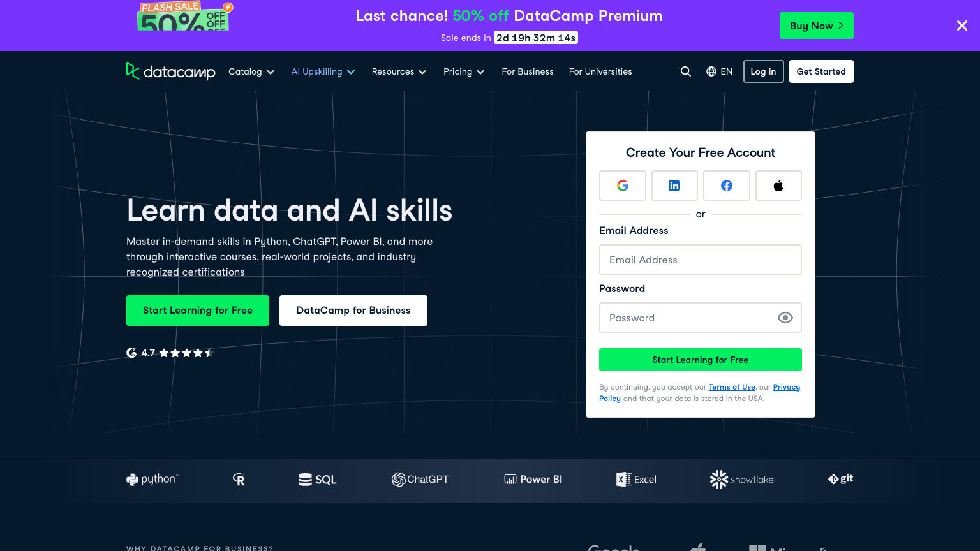The height and width of the screenshot is (551, 980).
Task: Submit form with Start Learning for Free
Action: pyautogui.click(x=701, y=360)
